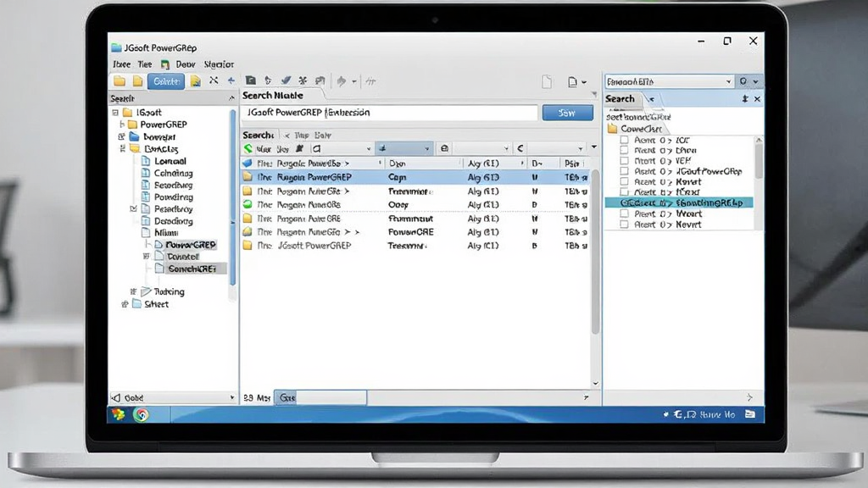This screenshot has height=488, width=868.
Task: Select the Search tab in the right-hand panel
Action: point(620,98)
